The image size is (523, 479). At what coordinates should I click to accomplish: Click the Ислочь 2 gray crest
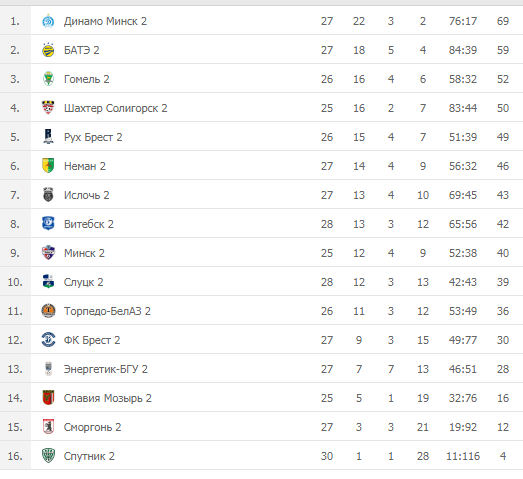[x=48, y=195]
